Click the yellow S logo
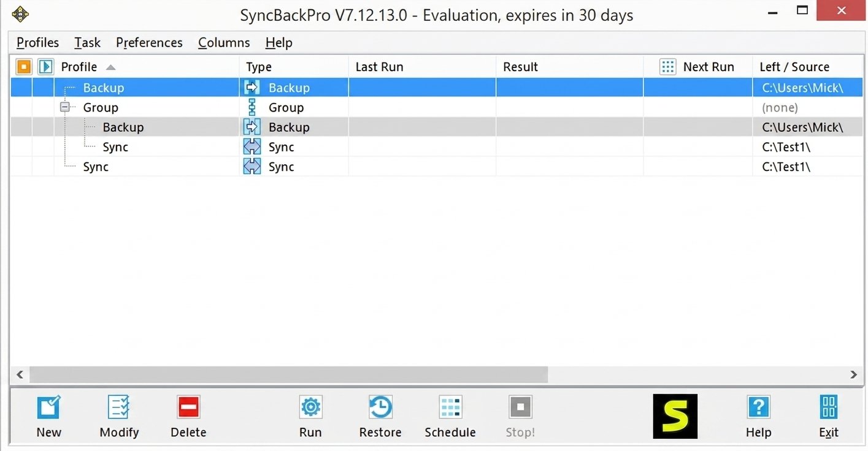This screenshot has height=451, width=868. pyautogui.click(x=675, y=416)
